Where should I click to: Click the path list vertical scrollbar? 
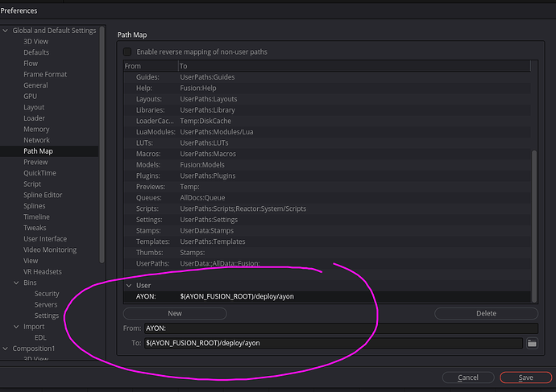[533, 209]
